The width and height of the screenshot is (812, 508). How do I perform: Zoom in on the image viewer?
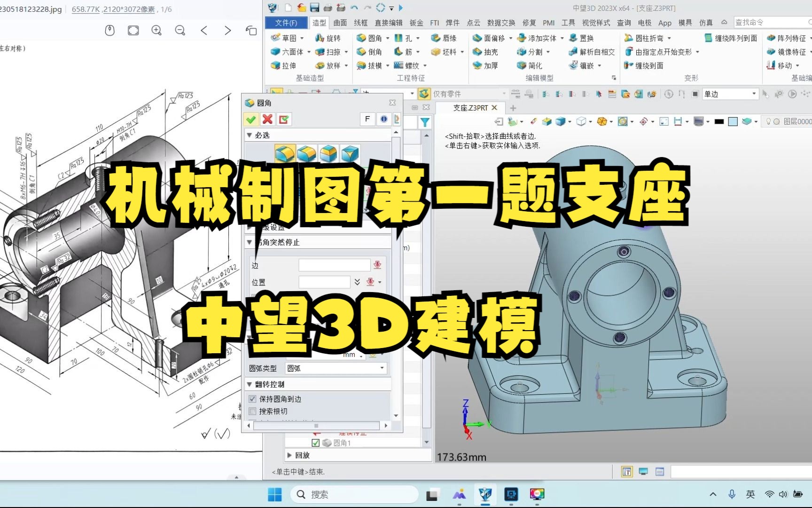(156, 31)
